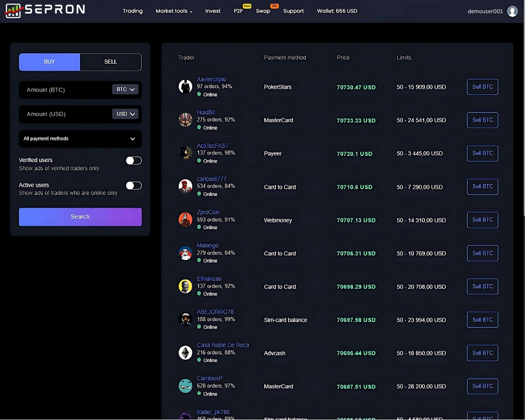Viewport: 525px width, 420px height.
Task: Enable the Verified users toggle
Action: pos(133,161)
